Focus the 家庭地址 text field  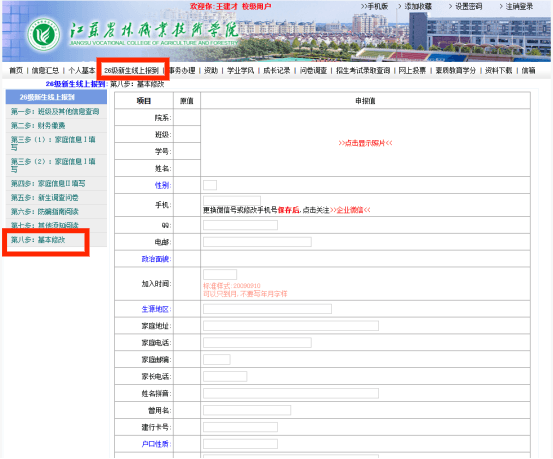tap(291, 326)
